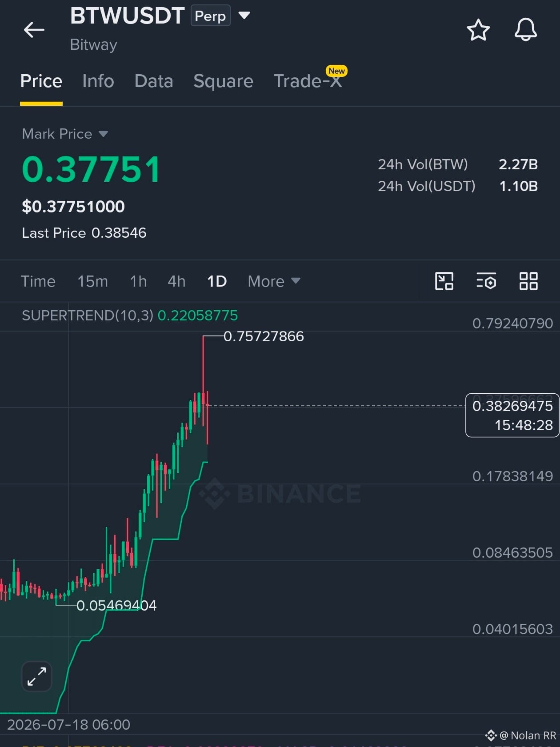Expand the More intervals dropdown
Viewport: 560px width, 747px height.
point(274,281)
